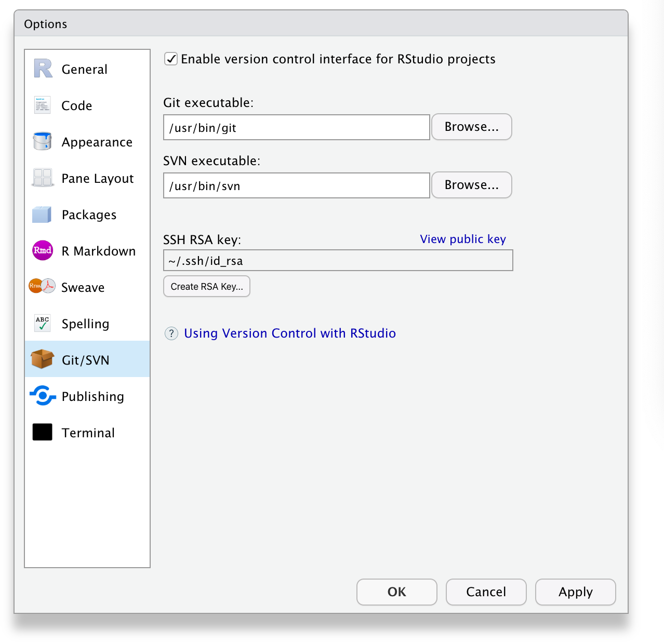Click the Sweave Rnw PDF icon

[x=42, y=286]
